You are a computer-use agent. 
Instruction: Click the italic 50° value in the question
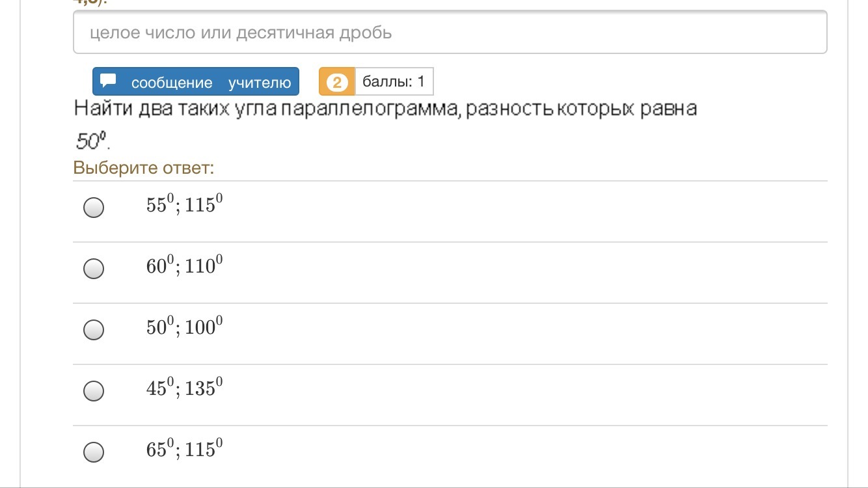[x=90, y=139]
